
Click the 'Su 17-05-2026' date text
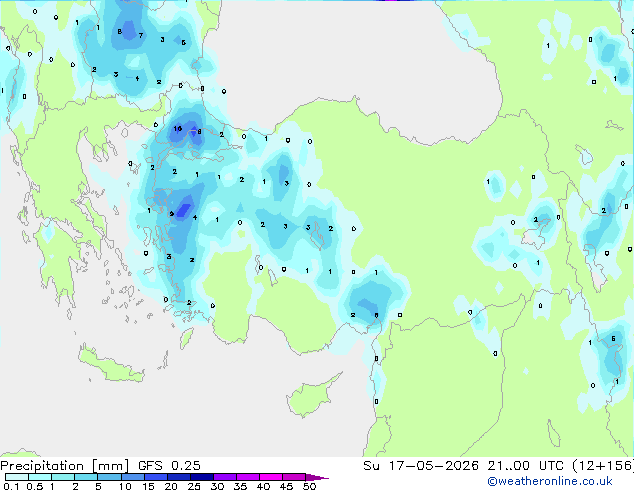point(421,466)
